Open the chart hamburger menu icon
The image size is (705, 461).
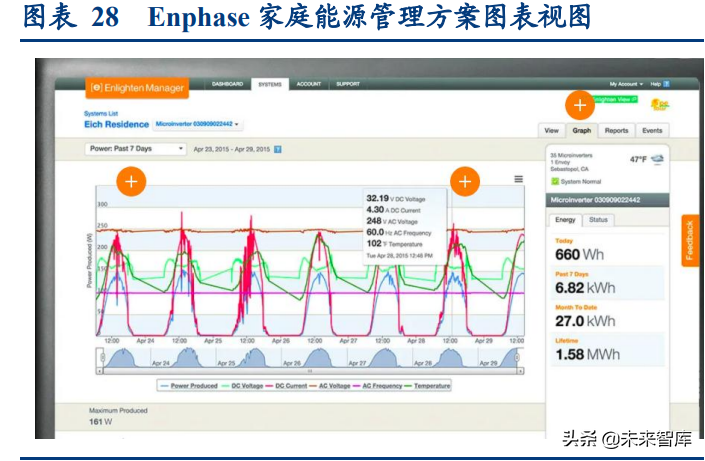(518, 179)
